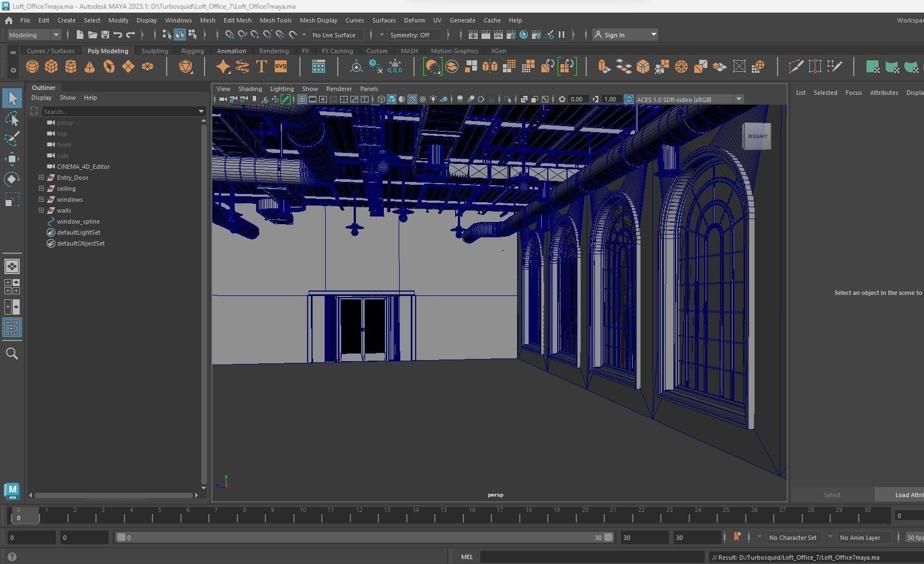The image size is (924, 564).
Task: Expand the windows group in Outliner
Action: [41, 200]
